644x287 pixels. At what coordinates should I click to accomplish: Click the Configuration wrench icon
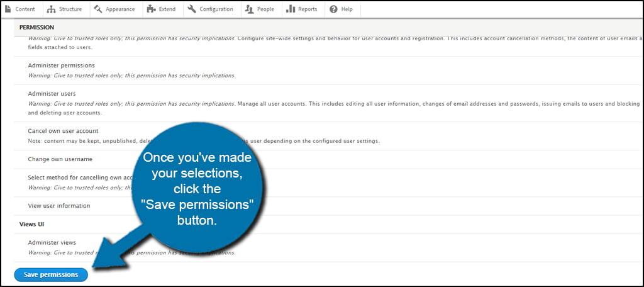click(x=192, y=9)
